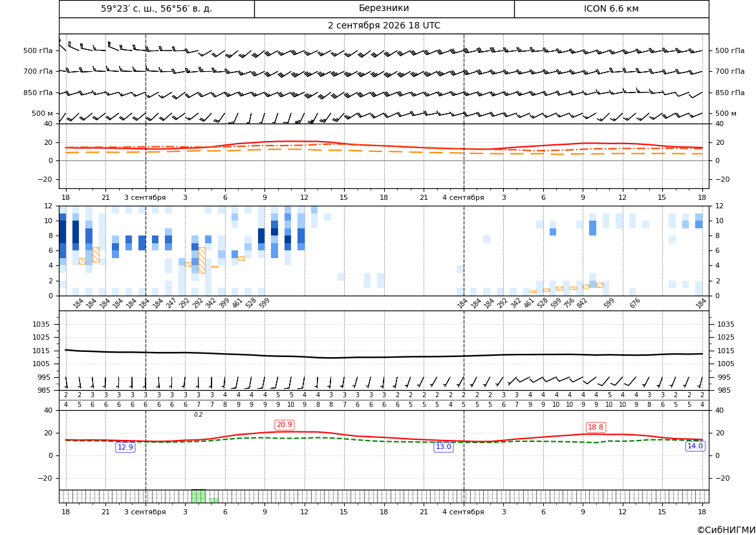The width and height of the screenshot is (756, 535).
Task: Click the 3 сентября label under the upper temperature chart
Action: tap(145, 197)
